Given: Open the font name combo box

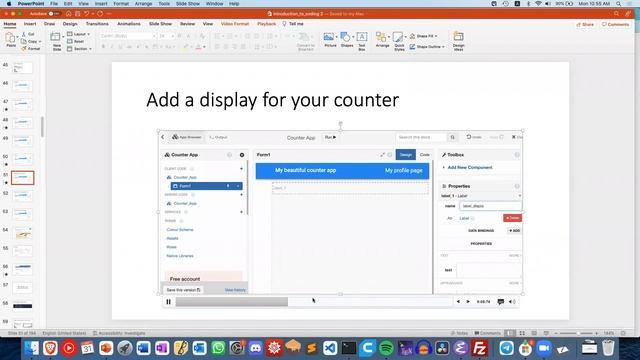Looking at the screenshot, I should (128, 36).
